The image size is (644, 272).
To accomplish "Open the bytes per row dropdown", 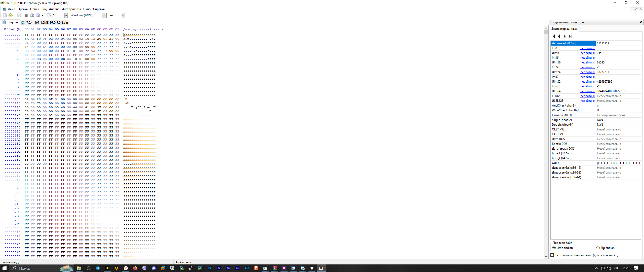I will [66, 15].
